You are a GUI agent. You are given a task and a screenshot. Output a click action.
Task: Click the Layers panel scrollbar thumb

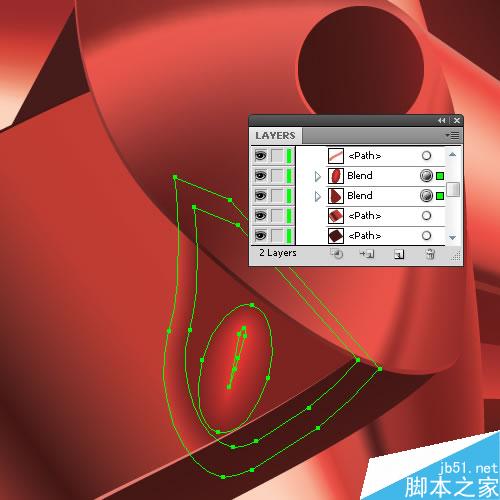tap(453, 189)
